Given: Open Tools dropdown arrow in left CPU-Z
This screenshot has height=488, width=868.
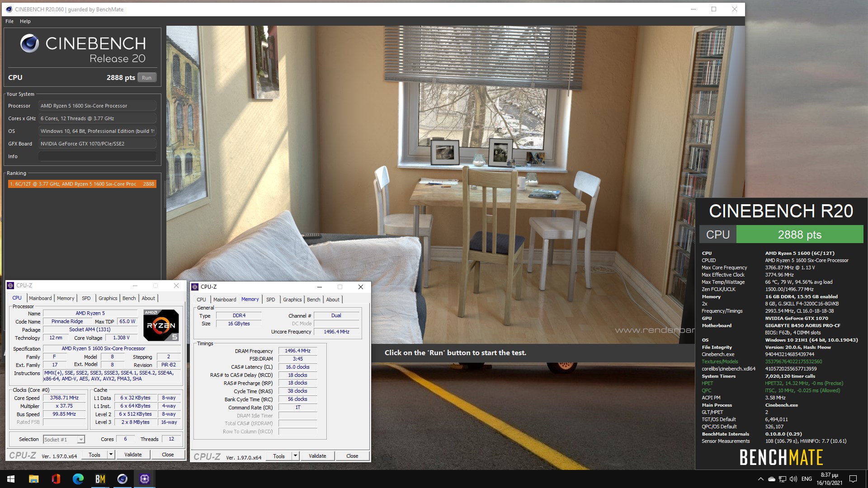Looking at the screenshot, I should click(x=111, y=455).
